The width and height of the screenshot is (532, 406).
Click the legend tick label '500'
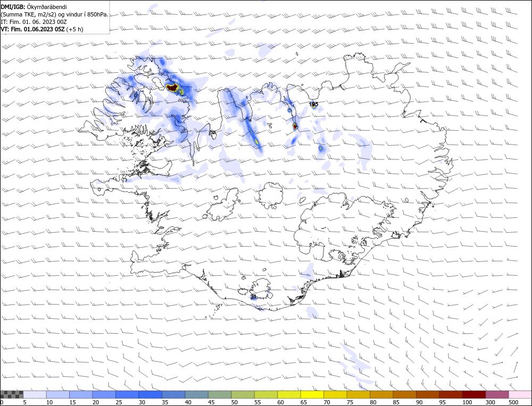[513, 402]
